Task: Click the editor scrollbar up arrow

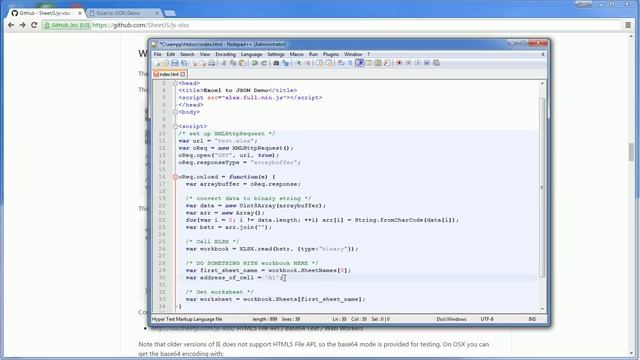Action: tap(542, 83)
